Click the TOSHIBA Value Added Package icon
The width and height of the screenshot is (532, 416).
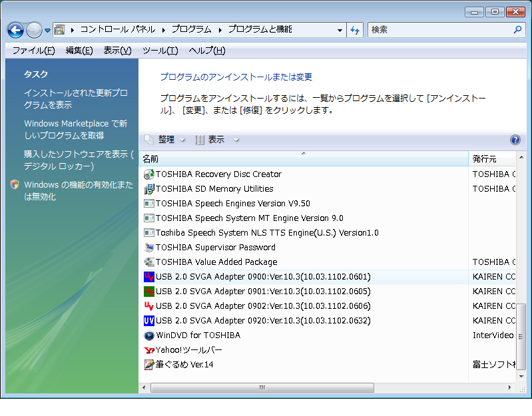pos(148,262)
